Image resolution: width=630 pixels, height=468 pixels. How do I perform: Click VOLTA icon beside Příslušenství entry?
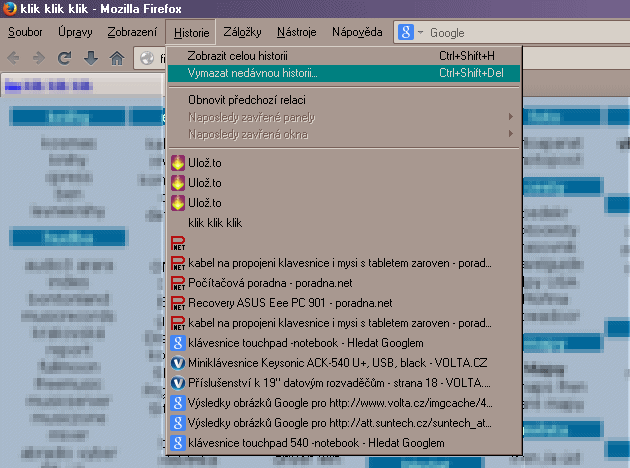178,383
